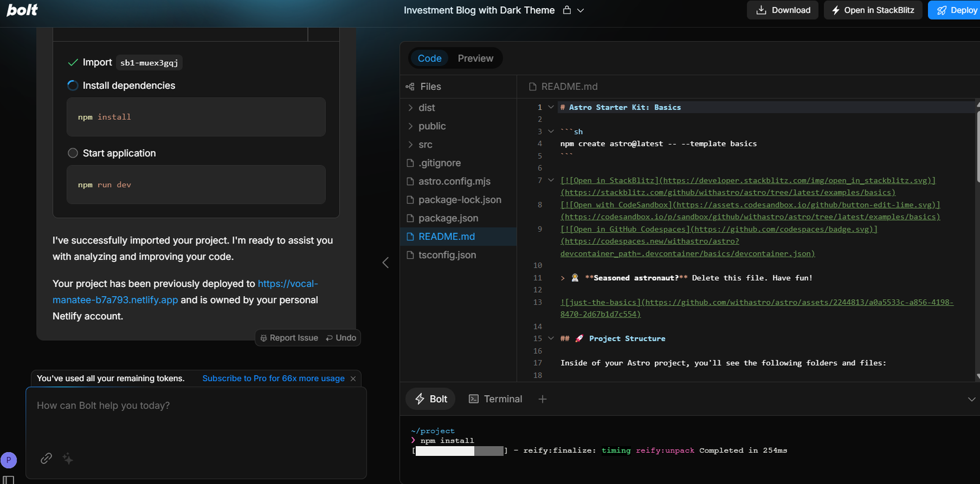
Task: Open package-lock.json file
Action: 458,199
